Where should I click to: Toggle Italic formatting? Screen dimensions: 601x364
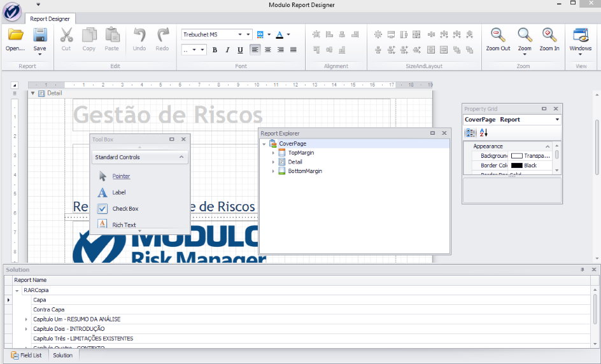227,50
